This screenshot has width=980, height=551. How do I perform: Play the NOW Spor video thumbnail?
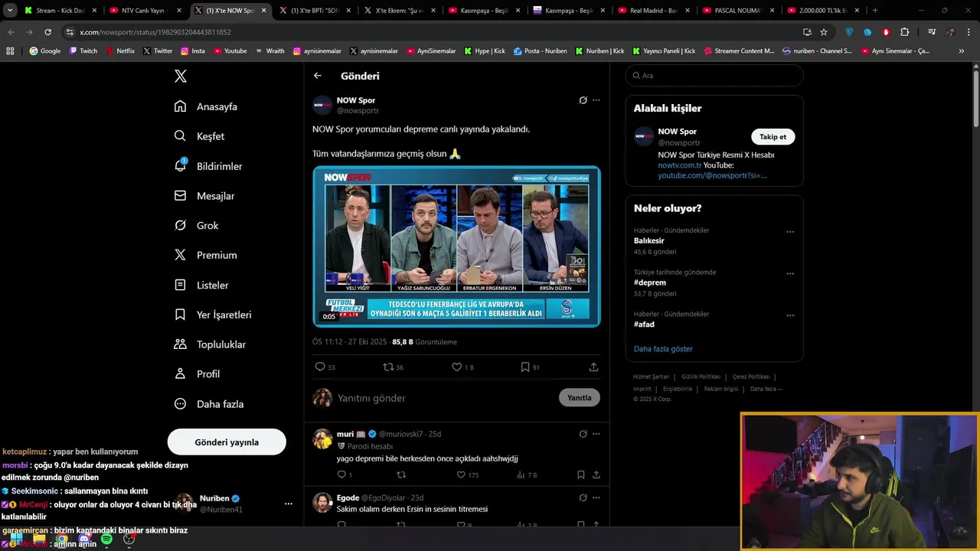point(456,246)
